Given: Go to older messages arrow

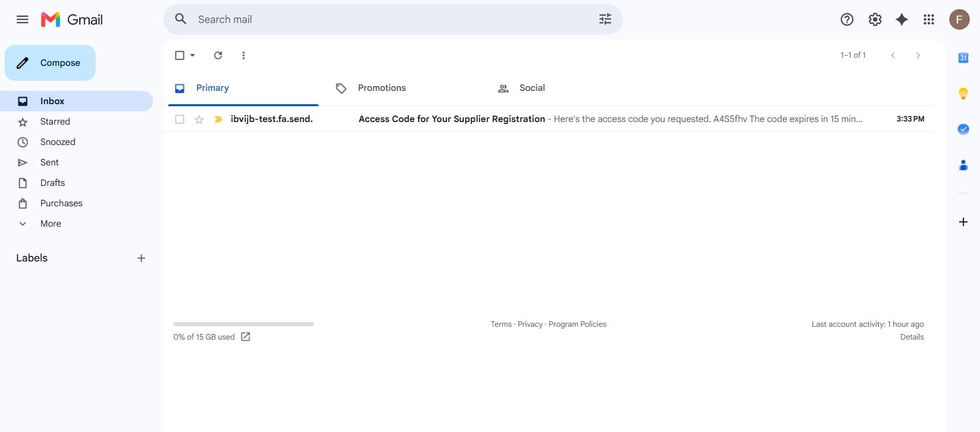Looking at the screenshot, I should point(918,55).
